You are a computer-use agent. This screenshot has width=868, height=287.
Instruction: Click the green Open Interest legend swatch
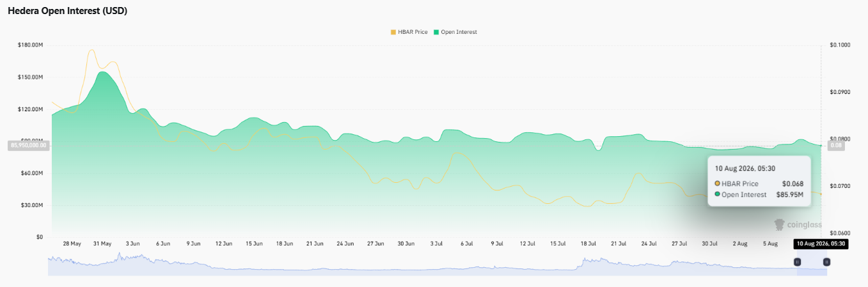[436, 32]
